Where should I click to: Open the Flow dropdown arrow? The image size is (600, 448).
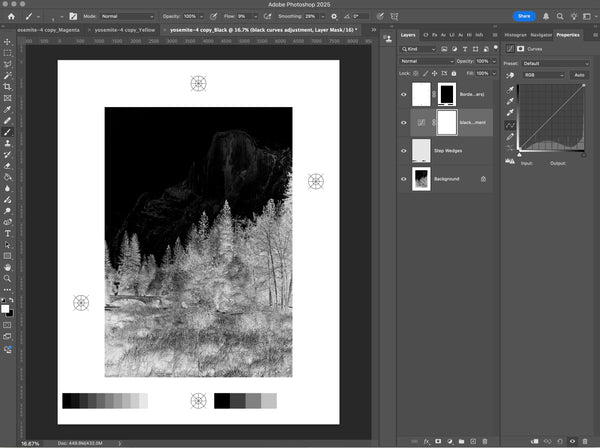pos(256,16)
